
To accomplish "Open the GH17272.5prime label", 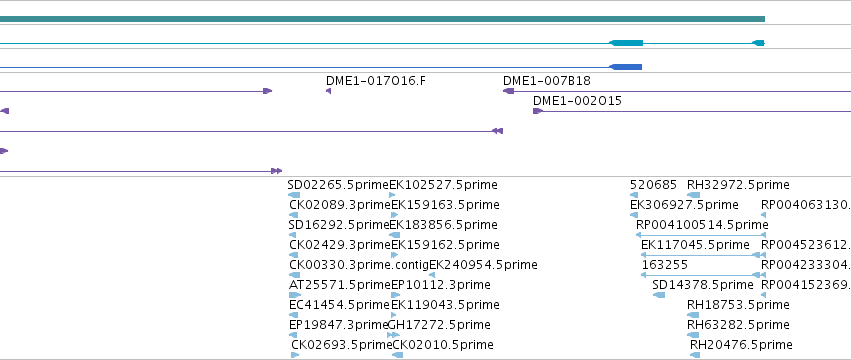I will pyautogui.click(x=439, y=325).
